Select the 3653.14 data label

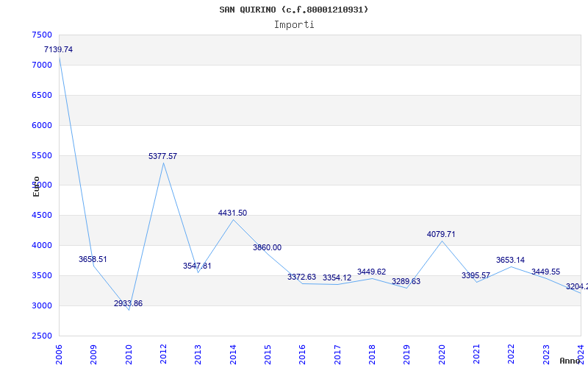(x=510, y=260)
